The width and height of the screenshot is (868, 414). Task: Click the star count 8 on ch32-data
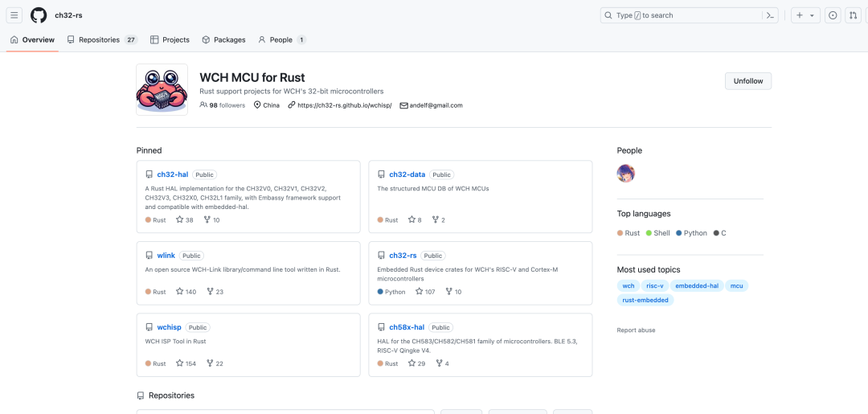click(415, 219)
